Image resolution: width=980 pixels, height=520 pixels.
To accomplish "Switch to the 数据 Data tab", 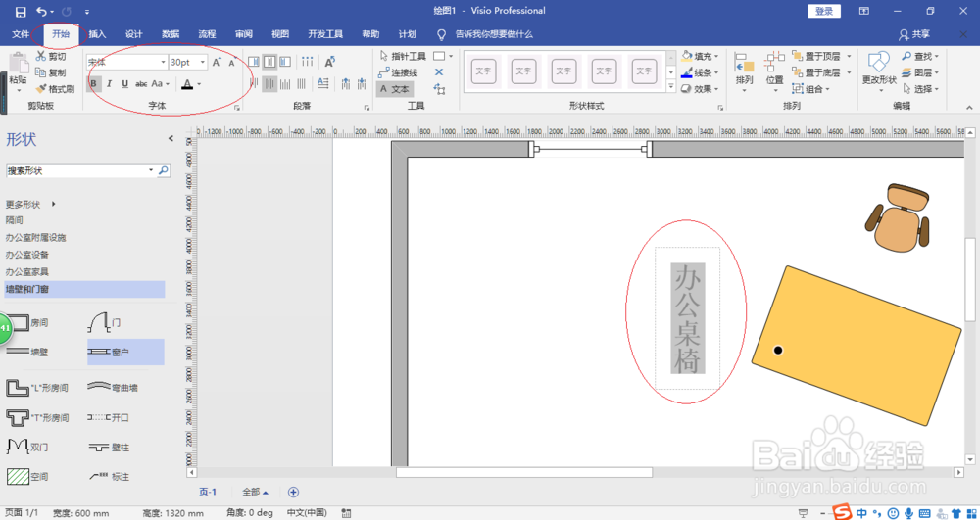I will pyautogui.click(x=171, y=34).
